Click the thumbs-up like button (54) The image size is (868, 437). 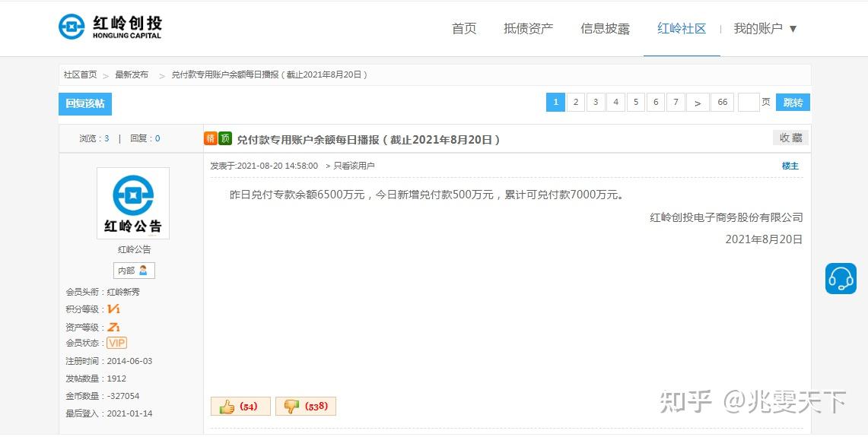click(240, 407)
